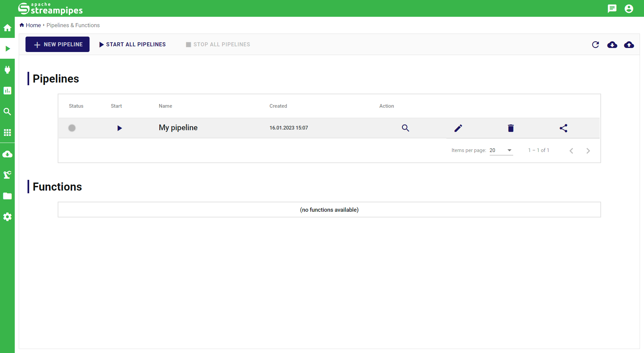
Task: Open the Dashboard chart icon in sidebar
Action: point(7,91)
